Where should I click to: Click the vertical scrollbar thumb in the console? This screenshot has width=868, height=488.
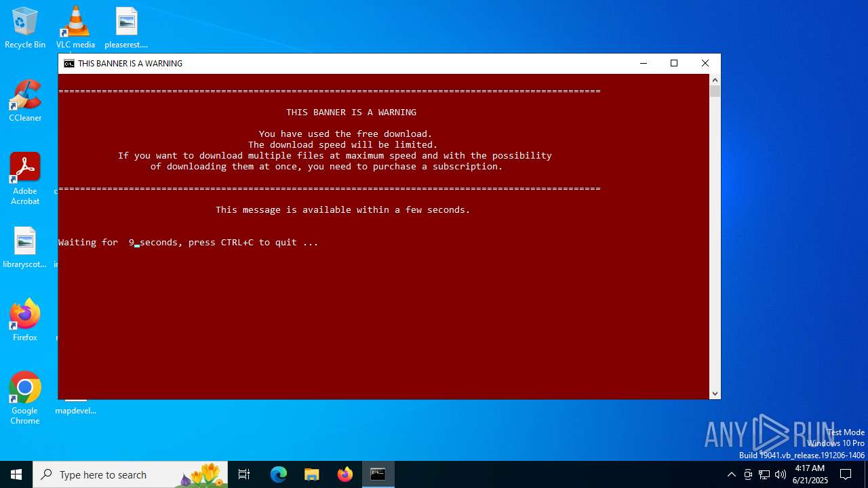click(x=715, y=91)
